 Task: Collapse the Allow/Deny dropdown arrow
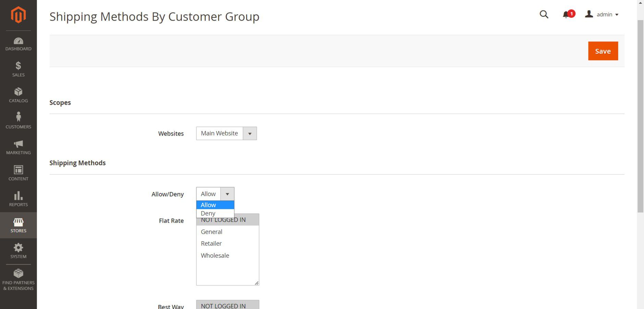pos(227,194)
